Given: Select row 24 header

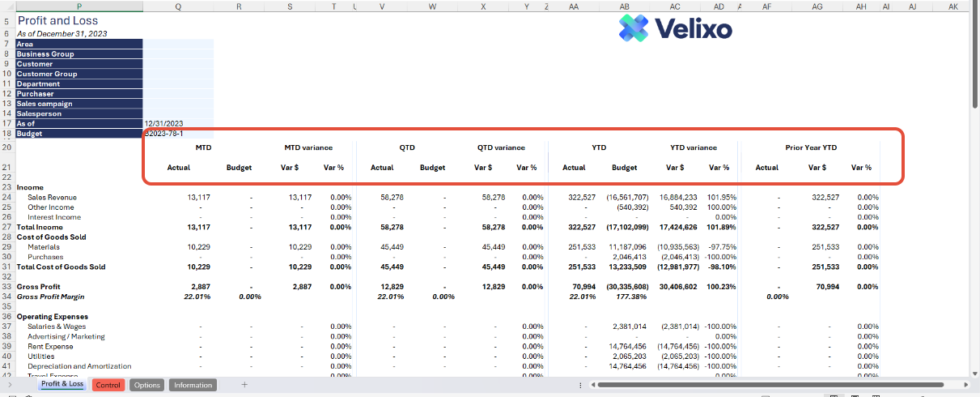Looking at the screenshot, I should click(x=7, y=197).
